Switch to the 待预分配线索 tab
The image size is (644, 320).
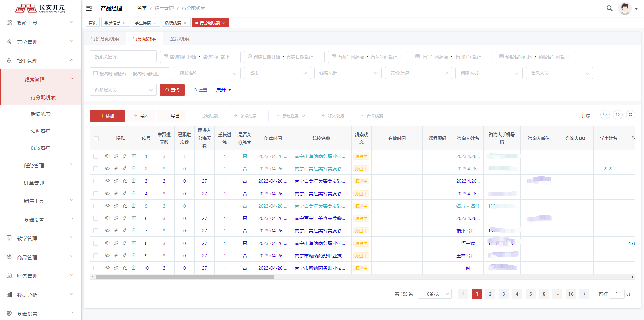pos(105,39)
